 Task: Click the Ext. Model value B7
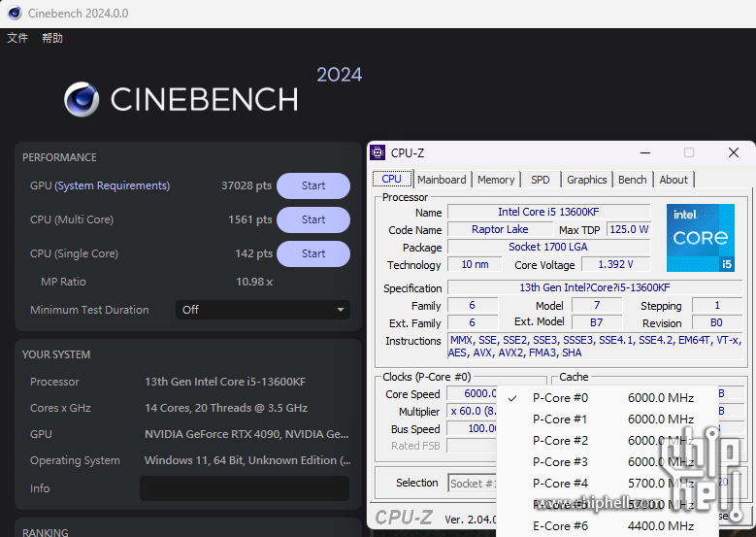[597, 322]
